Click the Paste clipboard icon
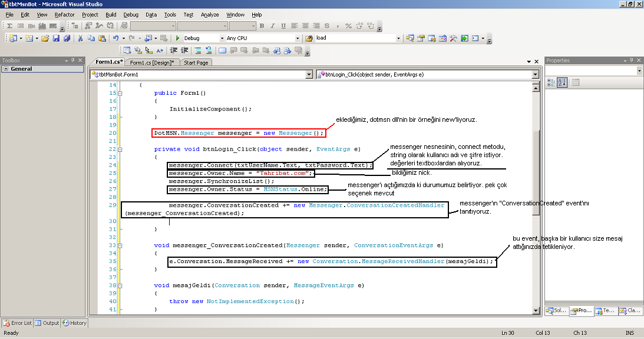This screenshot has height=339, width=644. point(101,38)
